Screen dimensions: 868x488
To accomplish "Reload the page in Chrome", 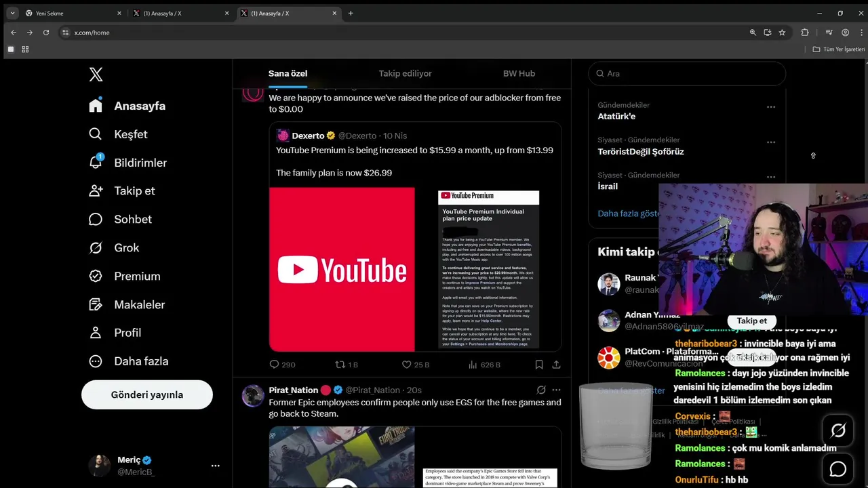I will click(x=46, y=33).
